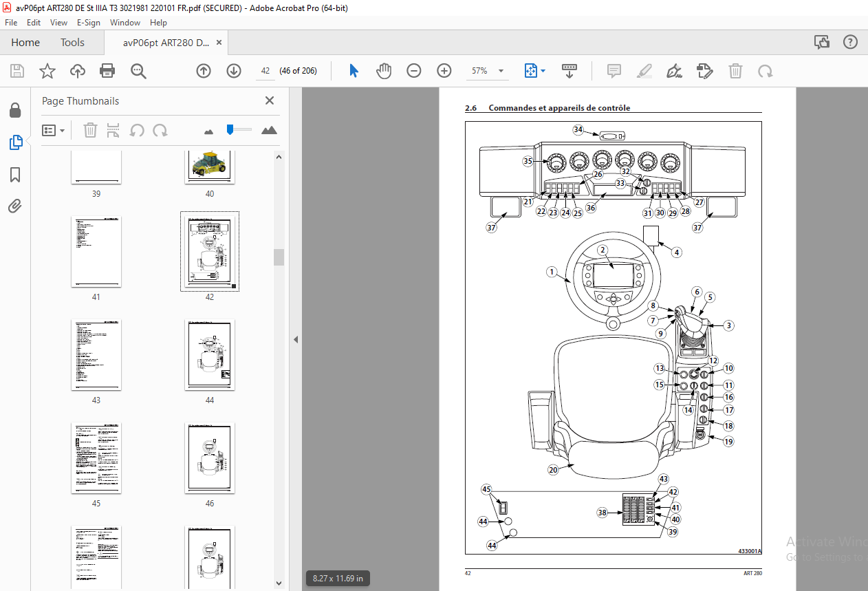Open the zoom level dropdown at 57%

click(488, 71)
